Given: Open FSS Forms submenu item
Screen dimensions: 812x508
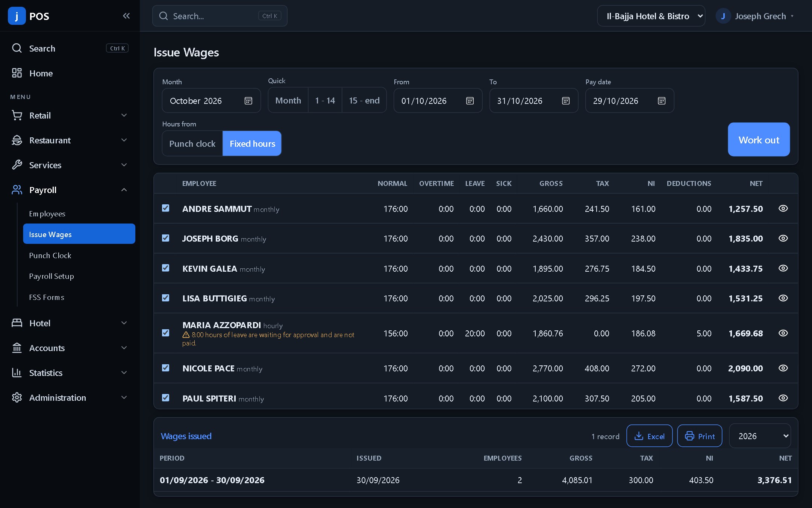Looking at the screenshot, I should coord(79,297).
